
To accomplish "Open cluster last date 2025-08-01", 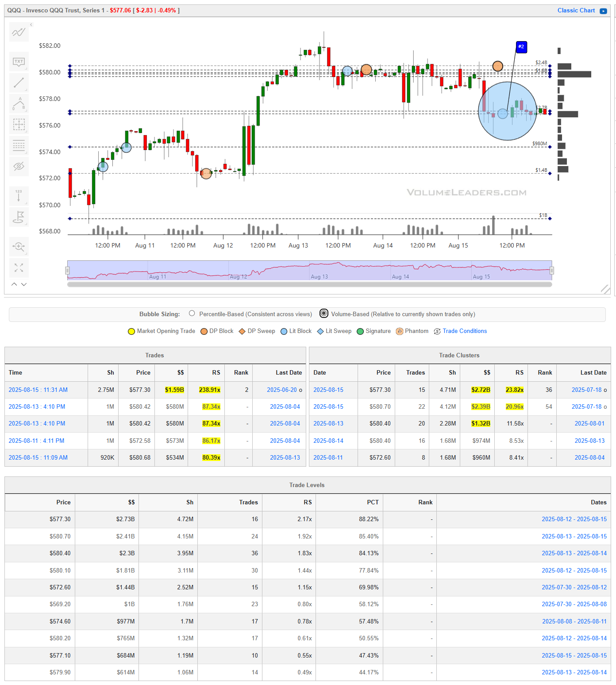I will tap(589, 423).
